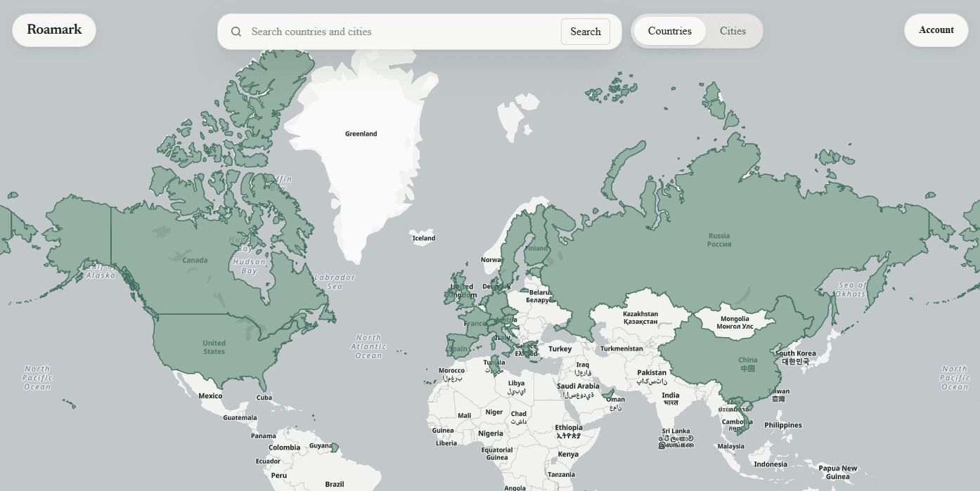Click the Guinea label in West Africa
Screen dimensions: 980x491
[x=443, y=431]
